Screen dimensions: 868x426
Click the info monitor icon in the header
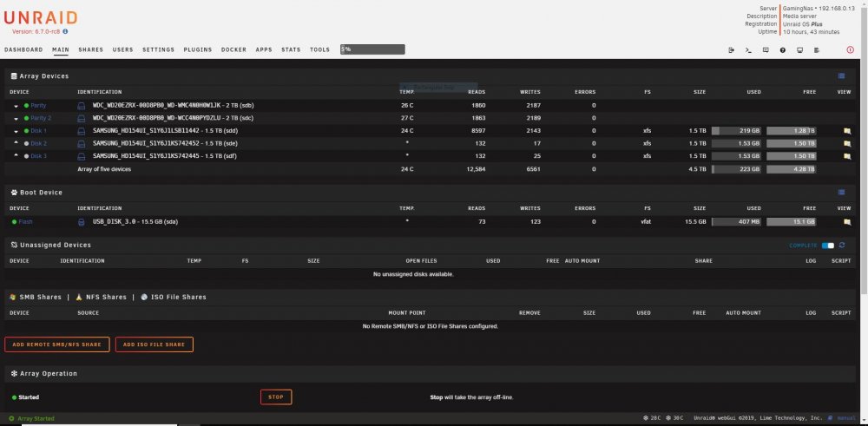click(x=800, y=49)
